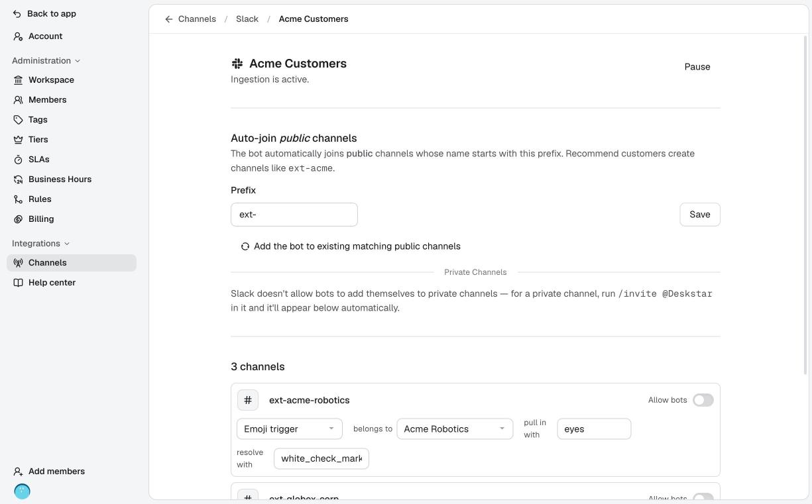The width and height of the screenshot is (812, 504).
Task: Add the bot to existing matching public channels
Action: pyautogui.click(x=351, y=246)
